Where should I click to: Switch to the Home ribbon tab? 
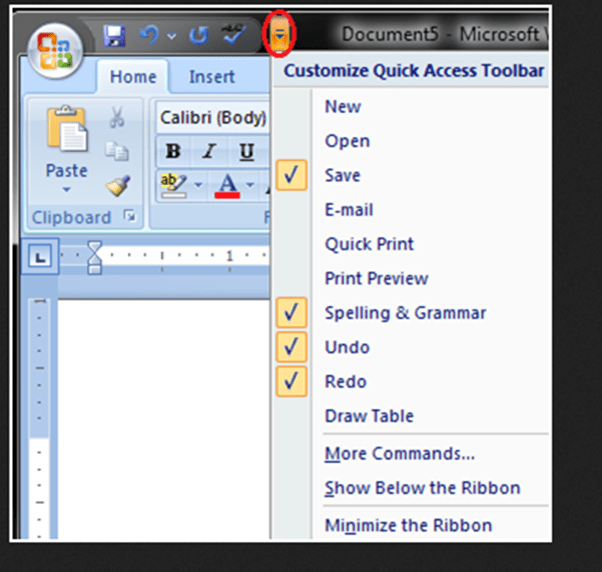coord(133,77)
